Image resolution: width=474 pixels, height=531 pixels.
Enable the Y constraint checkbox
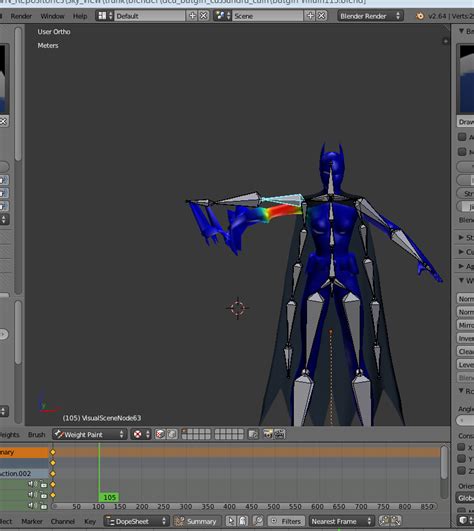461,459
